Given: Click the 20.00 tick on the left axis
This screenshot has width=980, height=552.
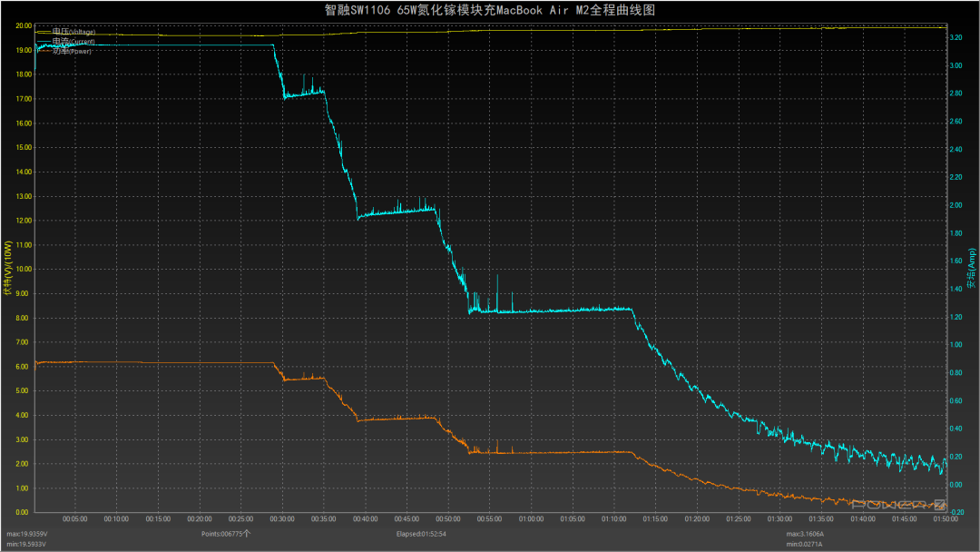Looking at the screenshot, I should (23, 25).
